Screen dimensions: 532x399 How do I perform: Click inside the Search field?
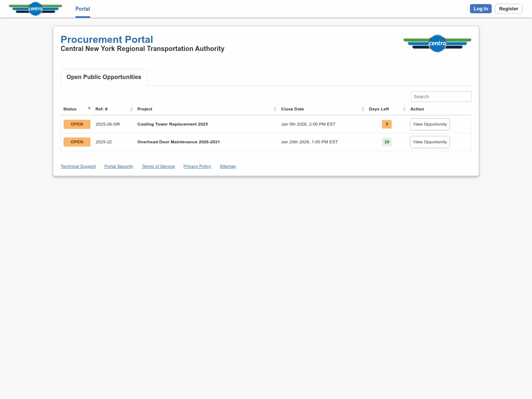(441, 96)
